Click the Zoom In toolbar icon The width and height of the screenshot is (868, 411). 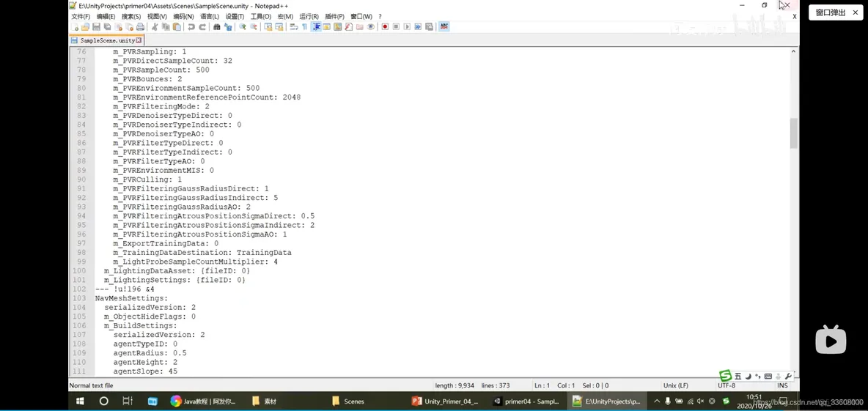tap(243, 26)
